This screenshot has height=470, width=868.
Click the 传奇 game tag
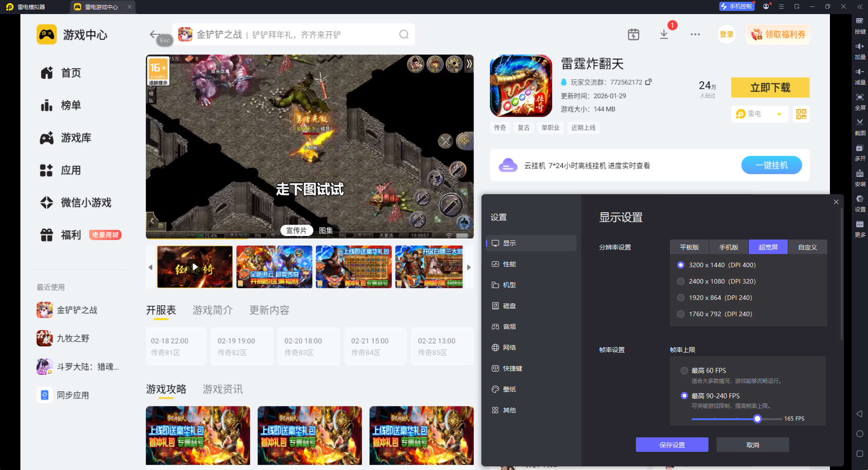[x=500, y=128]
